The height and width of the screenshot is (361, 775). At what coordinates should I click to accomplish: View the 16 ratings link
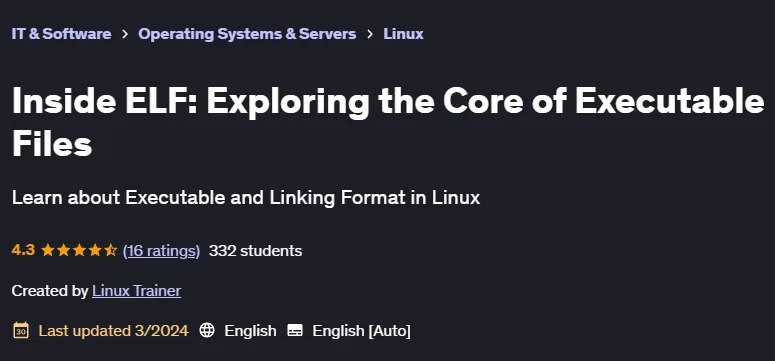tap(162, 251)
